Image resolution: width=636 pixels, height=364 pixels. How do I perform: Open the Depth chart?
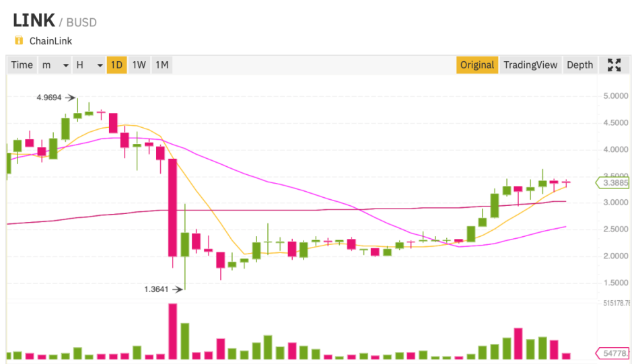[x=579, y=65]
